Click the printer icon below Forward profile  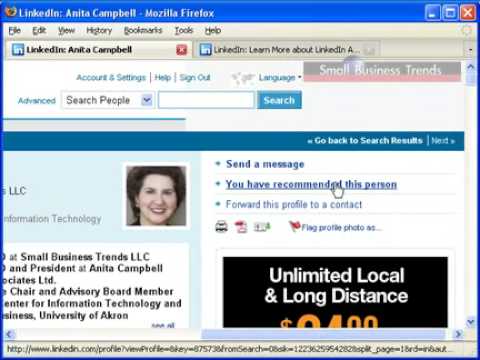pyautogui.click(x=221, y=227)
